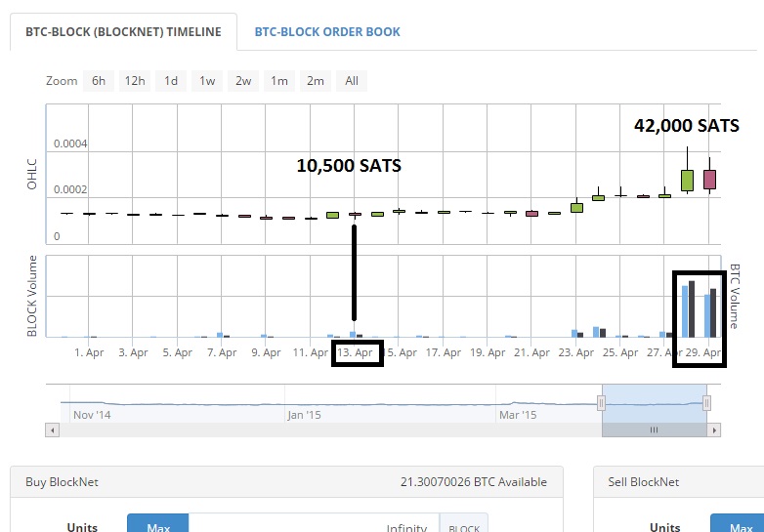Set chart zoom to 2m
The image size is (764, 532).
point(316,81)
